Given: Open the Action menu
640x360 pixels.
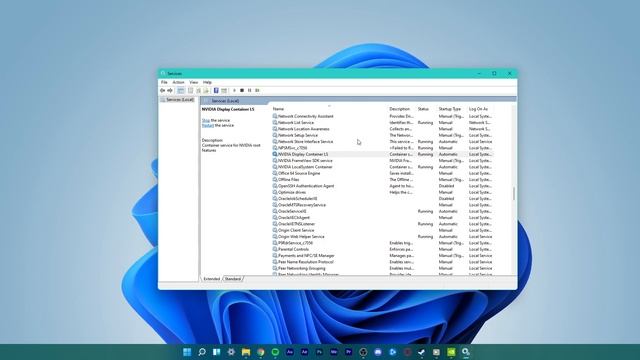Looking at the screenshot, I should click(178, 82).
